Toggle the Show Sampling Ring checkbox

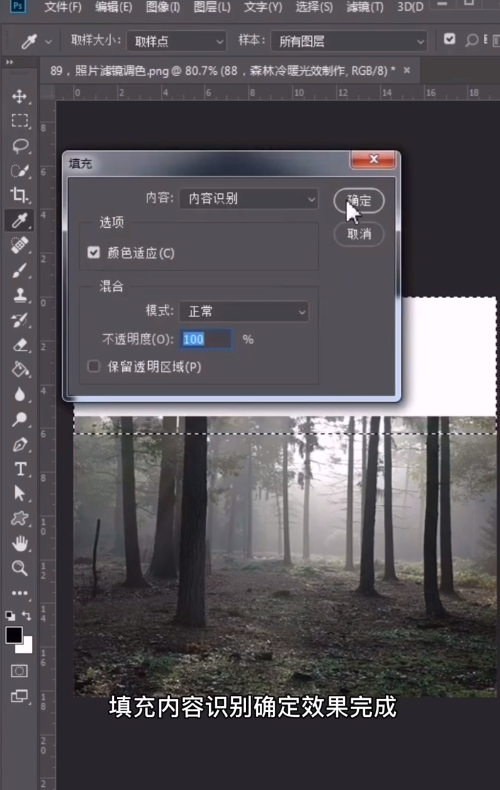(x=450, y=39)
